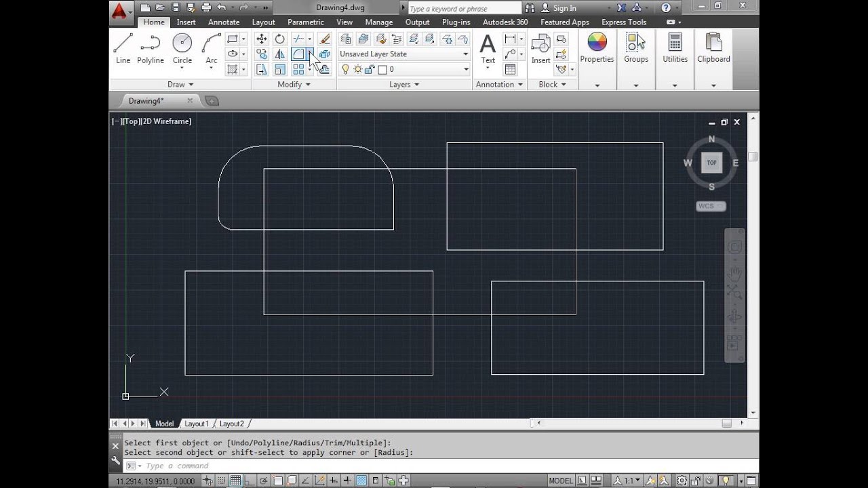Toggle Snap Mode in status bar
Image resolution: width=868 pixels, height=488 pixels.
coord(220,481)
